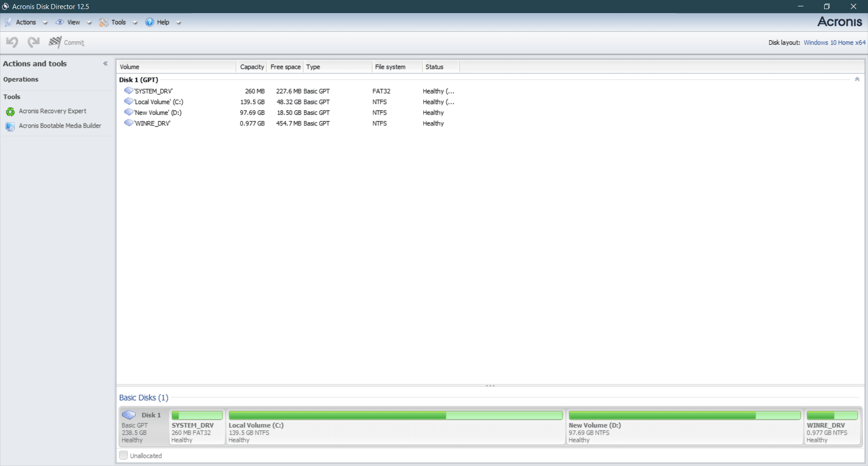Click the Commit checkered flag icon
The height and width of the screenshot is (466, 868).
(x=55, y=42)
